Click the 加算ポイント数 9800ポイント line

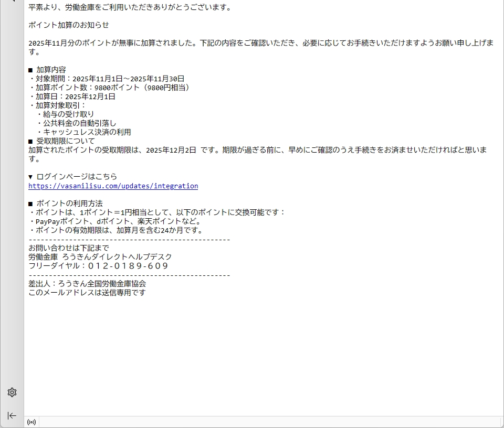(109, 88)
